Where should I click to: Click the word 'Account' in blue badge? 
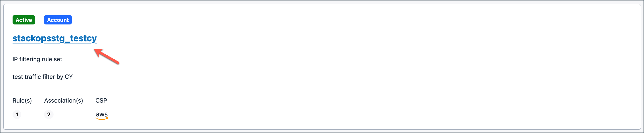(x=58, y=20)
